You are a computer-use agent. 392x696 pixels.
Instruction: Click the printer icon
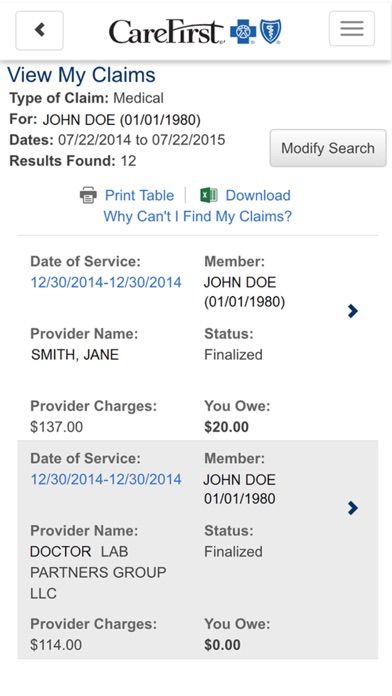pyautogui.click(x=88, y=195)
